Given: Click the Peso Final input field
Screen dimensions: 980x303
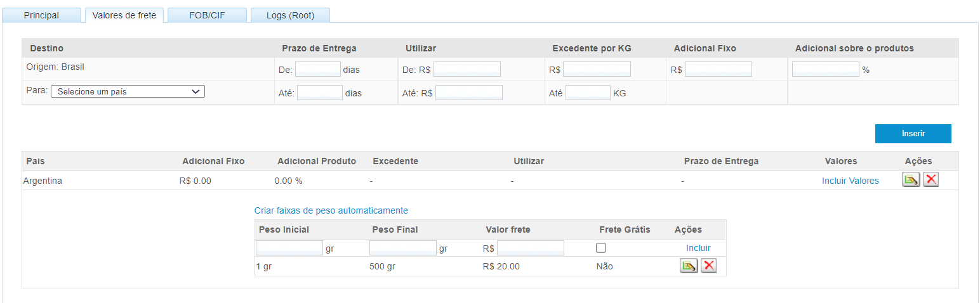Looking at the screenshot, I should pyautogui.click(x=403, y=248).
